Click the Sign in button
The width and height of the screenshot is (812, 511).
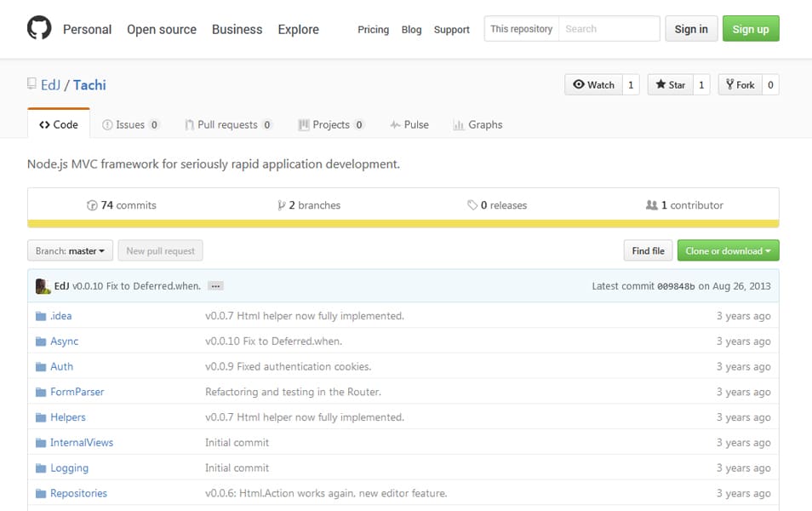[691, 28]
